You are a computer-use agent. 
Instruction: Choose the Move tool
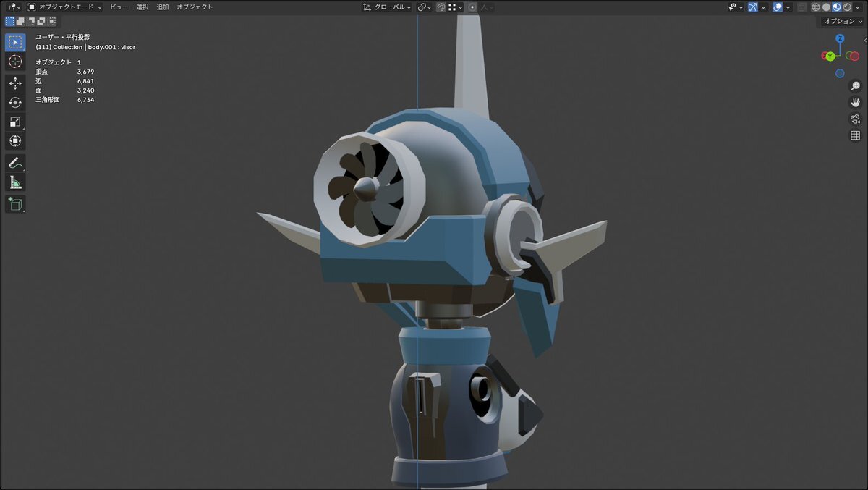tap(15, 84)
